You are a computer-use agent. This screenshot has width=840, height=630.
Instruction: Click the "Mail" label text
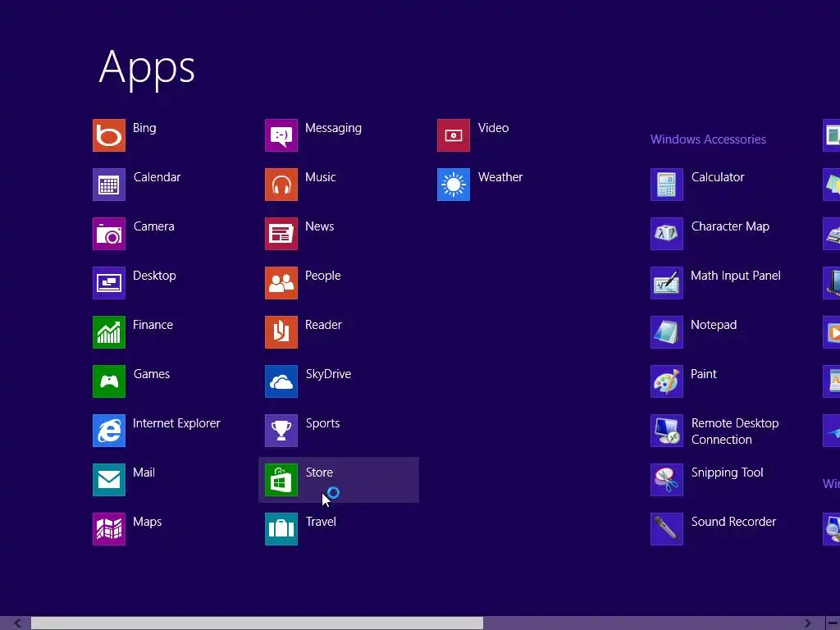[144, 472]
